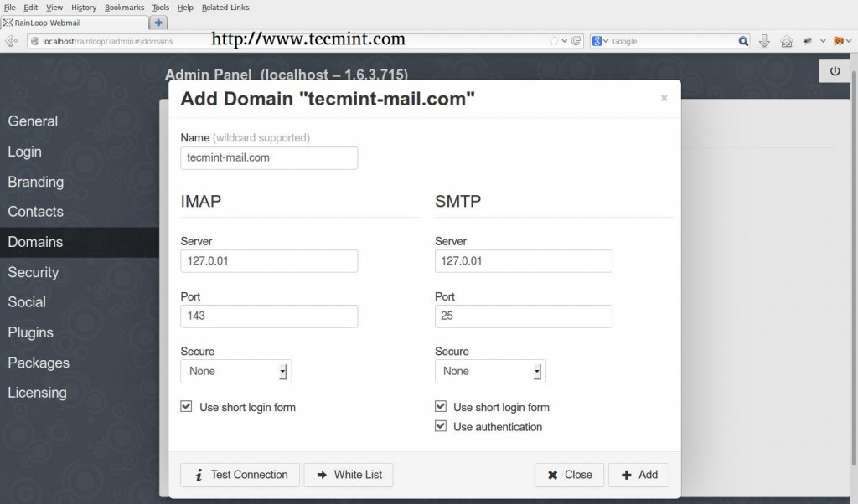The image size is (858, 504).
Task: Open the Google search engine dropdown
Action: [602, 41]
